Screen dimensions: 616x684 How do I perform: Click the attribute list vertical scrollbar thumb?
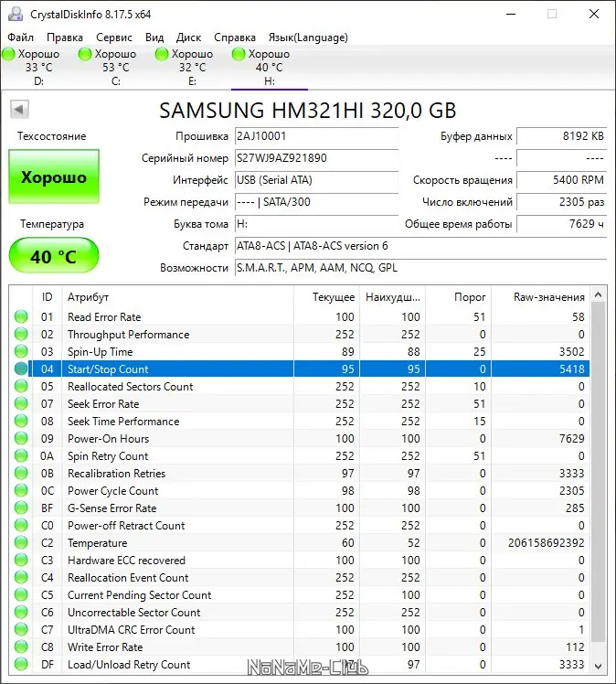[598, 473]
